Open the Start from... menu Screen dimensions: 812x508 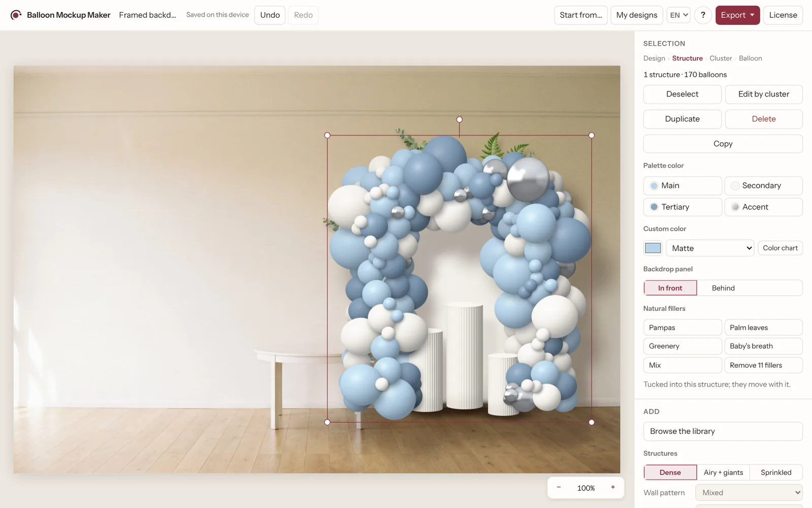581,15
